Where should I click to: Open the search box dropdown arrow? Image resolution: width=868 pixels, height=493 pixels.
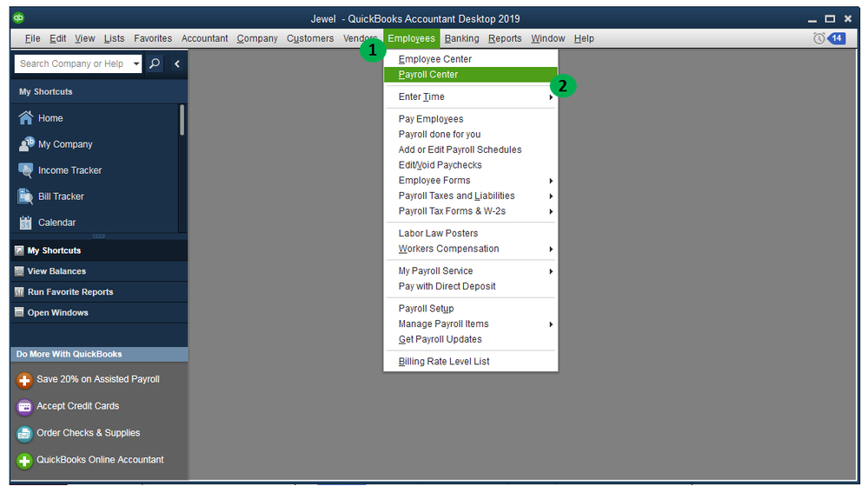pyautogui.click(x=136, y=63)
